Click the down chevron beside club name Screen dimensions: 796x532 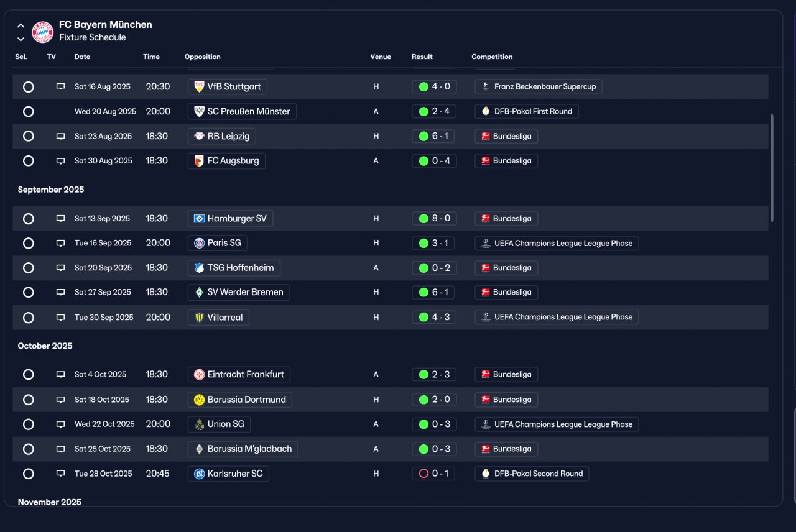(x=21, y=39)
